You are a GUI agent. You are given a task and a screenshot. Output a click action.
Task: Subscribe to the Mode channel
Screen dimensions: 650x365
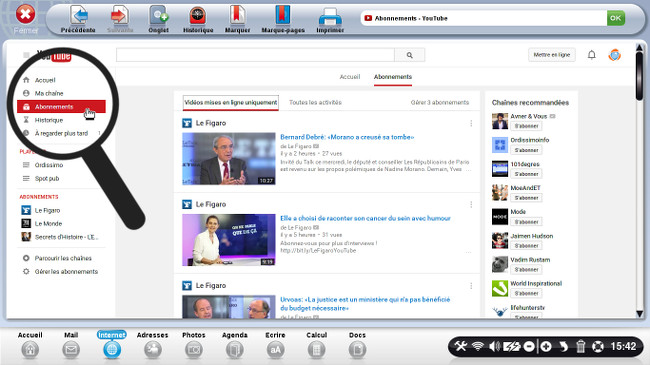coord(526,222)
